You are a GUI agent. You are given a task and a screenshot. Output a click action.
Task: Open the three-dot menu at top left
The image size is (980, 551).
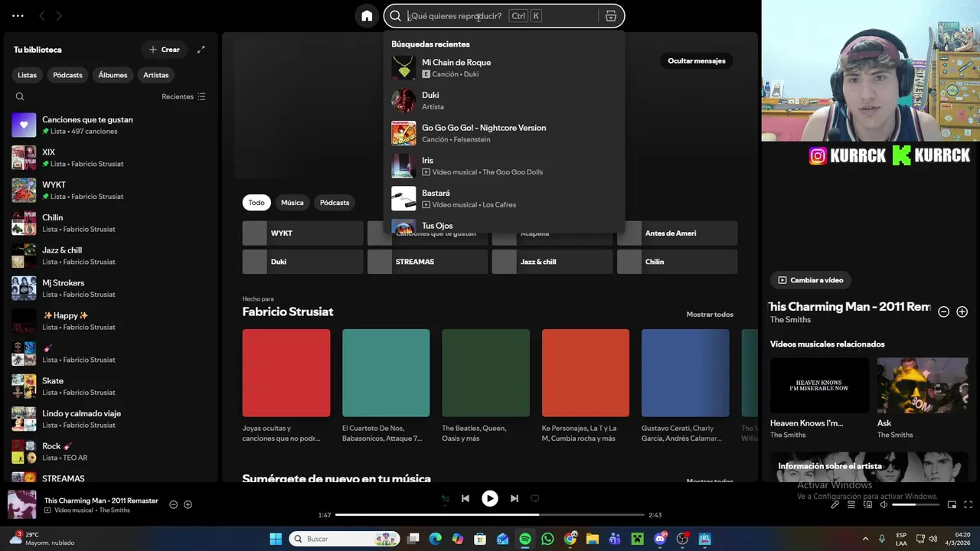coord(18,15)
